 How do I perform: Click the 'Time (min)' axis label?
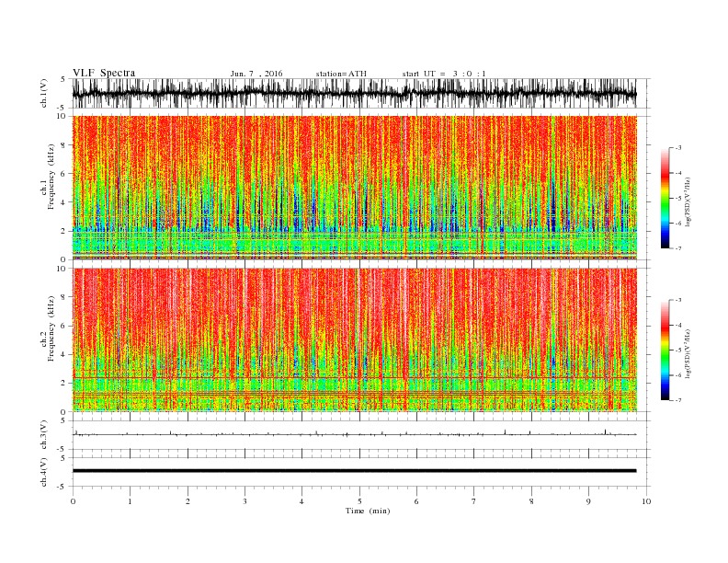(368, 511)
